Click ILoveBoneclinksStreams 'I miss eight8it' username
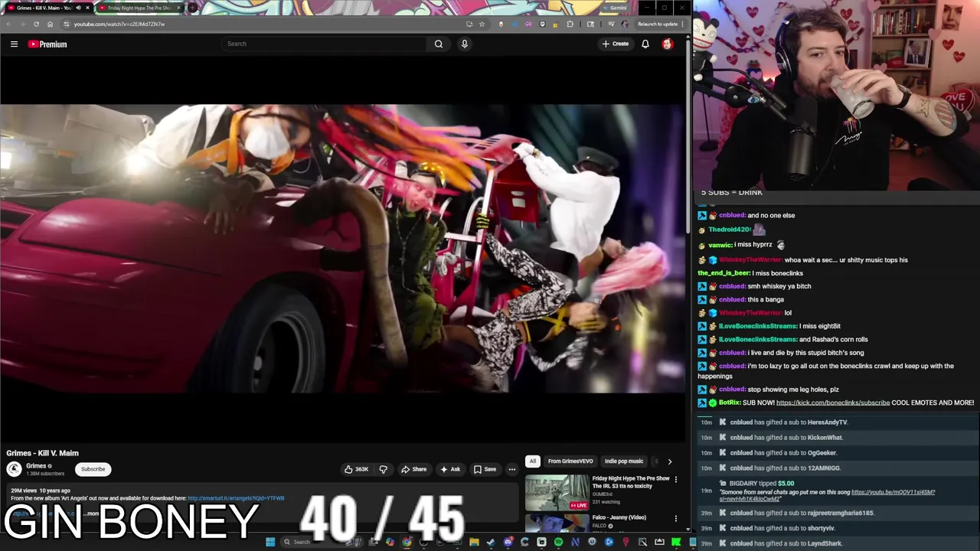This screenshot has height=551, width=980. [757, 326]
